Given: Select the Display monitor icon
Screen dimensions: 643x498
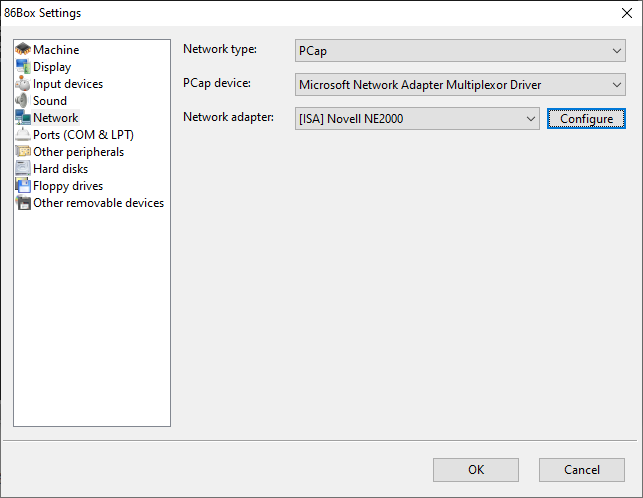Looking at the screenshot, I should (23, 66).
